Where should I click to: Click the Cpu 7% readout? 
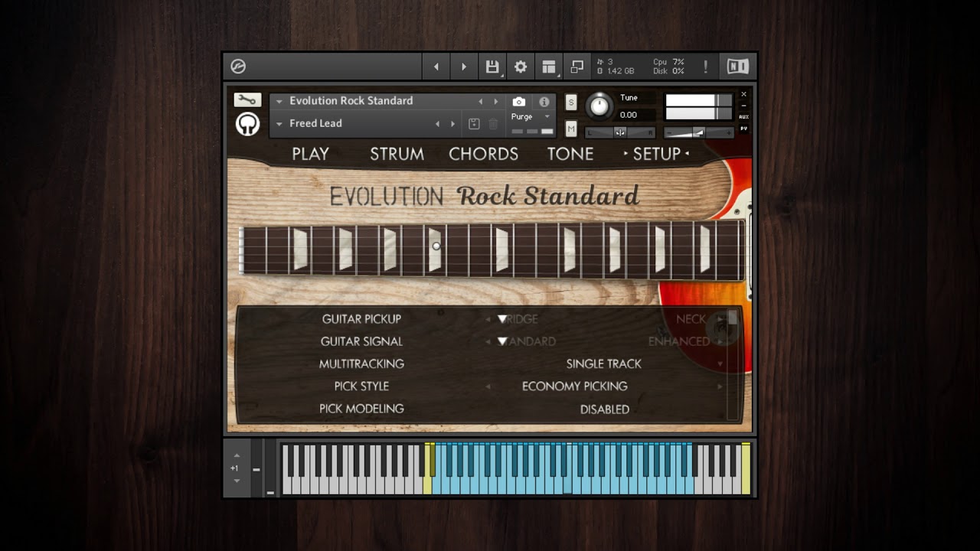[668, 62]
